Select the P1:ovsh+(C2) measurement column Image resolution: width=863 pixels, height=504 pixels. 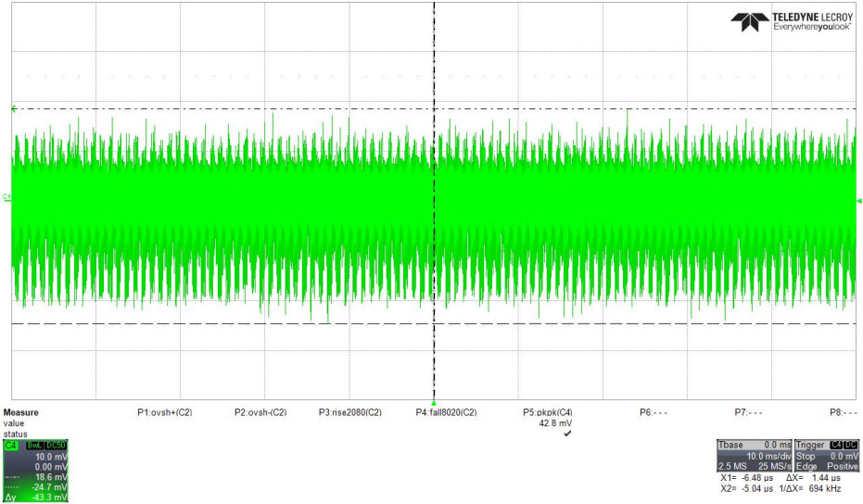click(165, 412)
